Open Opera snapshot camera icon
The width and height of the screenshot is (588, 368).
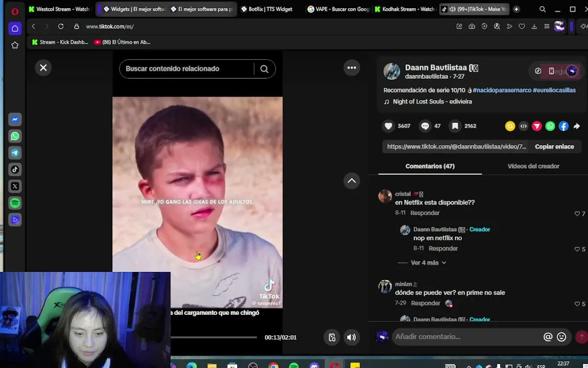click(x=472, y=26)
